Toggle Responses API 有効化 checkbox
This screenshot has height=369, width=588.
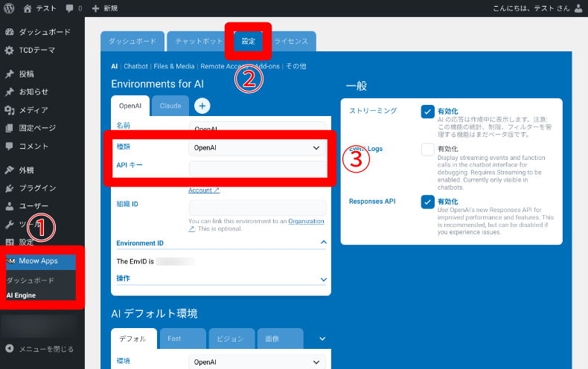point(427,202)
